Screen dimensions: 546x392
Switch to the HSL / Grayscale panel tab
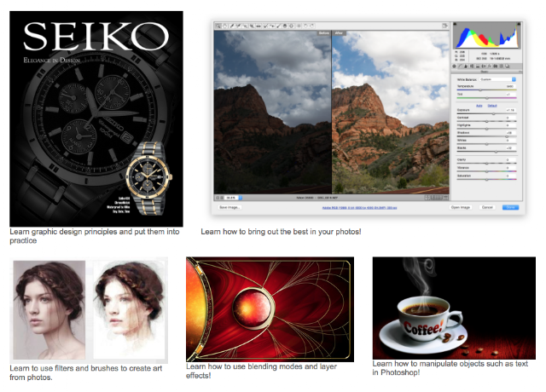coord(472,66)
